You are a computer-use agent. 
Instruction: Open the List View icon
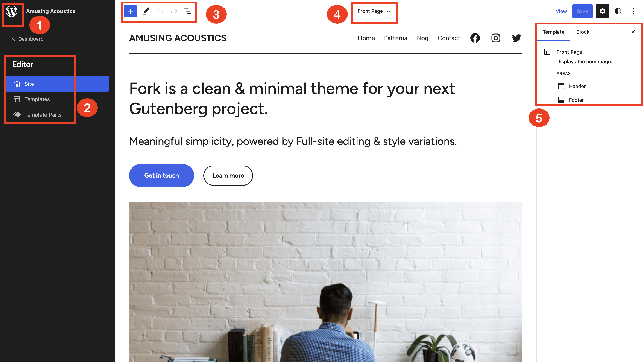188,11
